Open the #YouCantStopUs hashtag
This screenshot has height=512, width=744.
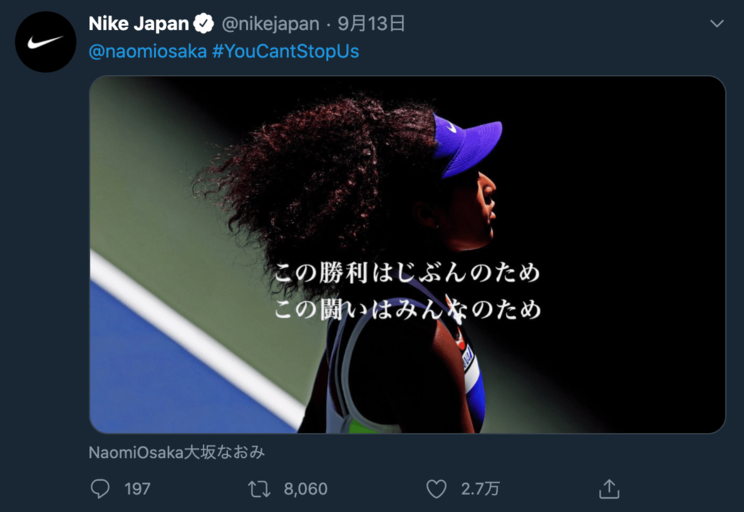(286, 51)
